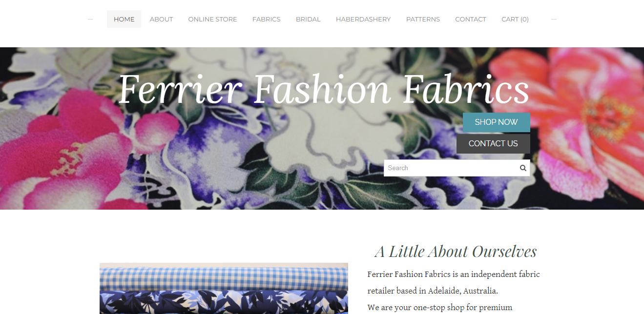
Task: Click the Shop Now button
Action: pyautogui.click(x=496, y=122)
